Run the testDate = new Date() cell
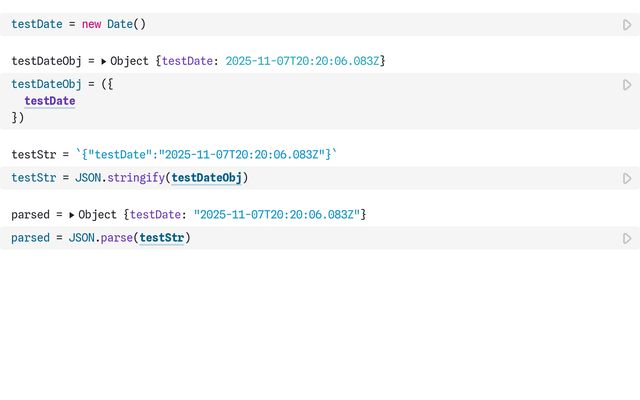The height and width of the screenshot is (400, 640). click(x=627, y=25)
